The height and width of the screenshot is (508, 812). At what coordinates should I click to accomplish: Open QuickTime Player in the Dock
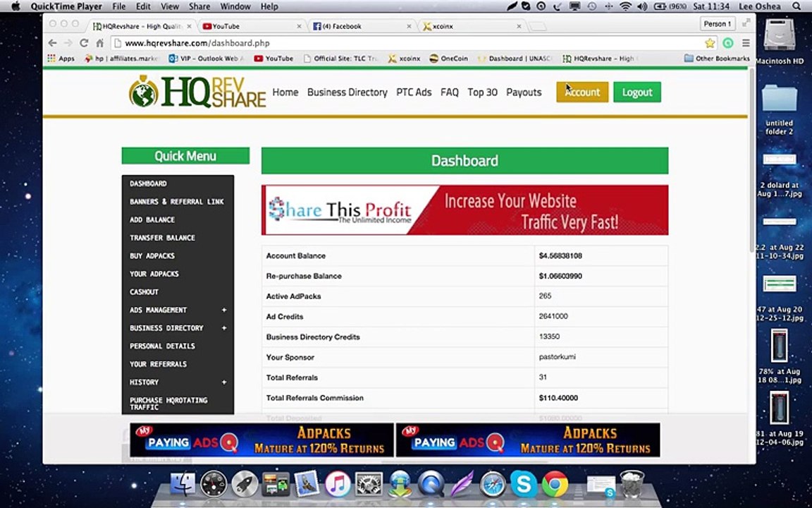pyautogui.click(x=431, y=484)
